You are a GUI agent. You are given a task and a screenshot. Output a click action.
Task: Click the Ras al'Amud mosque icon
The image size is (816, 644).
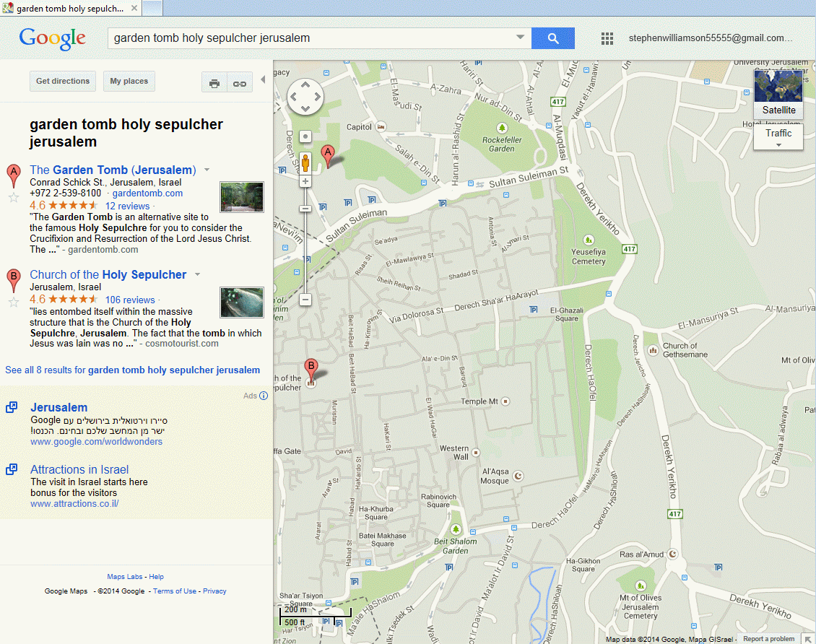tap(672, 554)
